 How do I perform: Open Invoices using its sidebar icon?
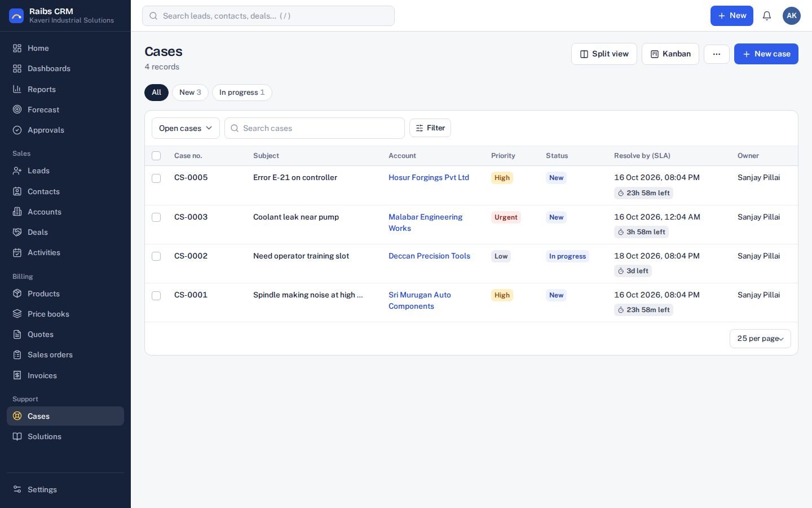coord(17,375)
